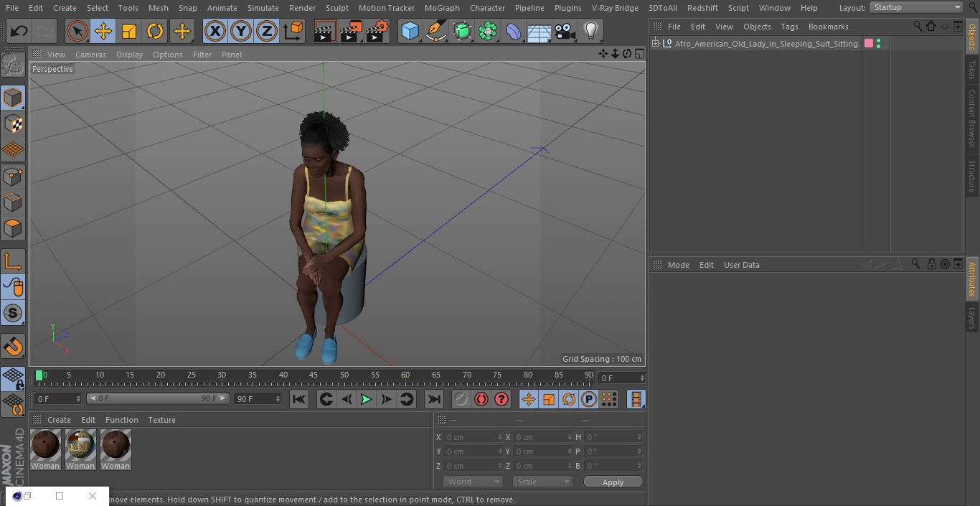The height and width of the screenshot is (506, 980).
Task: Open the Simulate menu
Action: pos(263,8)
